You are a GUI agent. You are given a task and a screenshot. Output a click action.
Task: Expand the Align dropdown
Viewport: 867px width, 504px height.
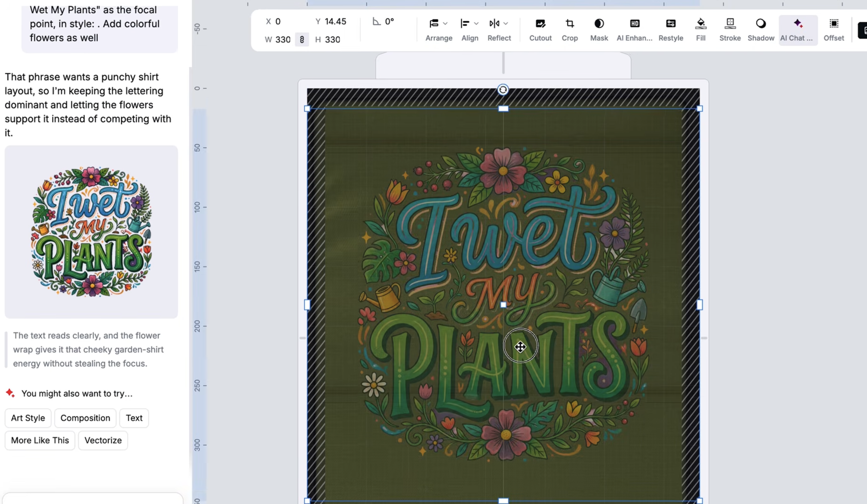(470, 30)
